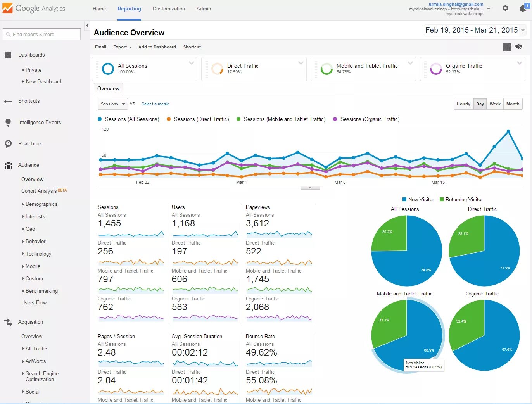Open notifications bell icon
Image resolution: width=532 pixels, height=404 pixels.
click(523, 8)
